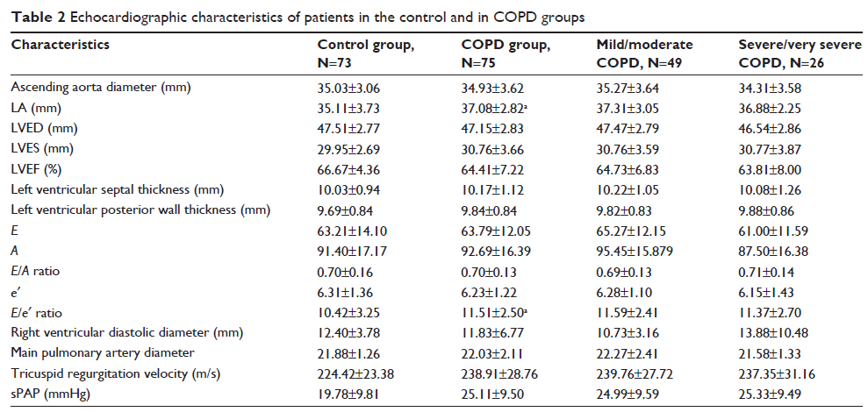The height and width of the screenshot is (412, 868).
Task: Select the cell showing 11.51±2.50
Action: [x=496, y=311]
